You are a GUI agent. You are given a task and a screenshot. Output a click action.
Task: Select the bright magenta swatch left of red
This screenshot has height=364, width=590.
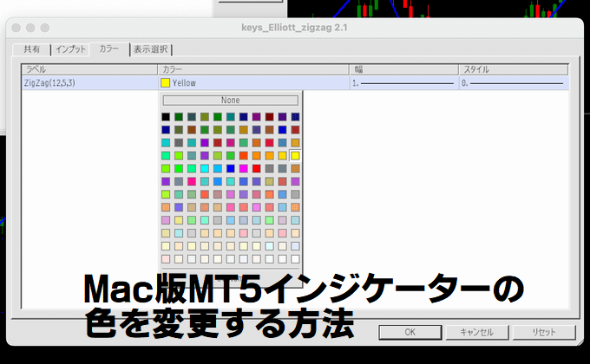click(244, 168)
